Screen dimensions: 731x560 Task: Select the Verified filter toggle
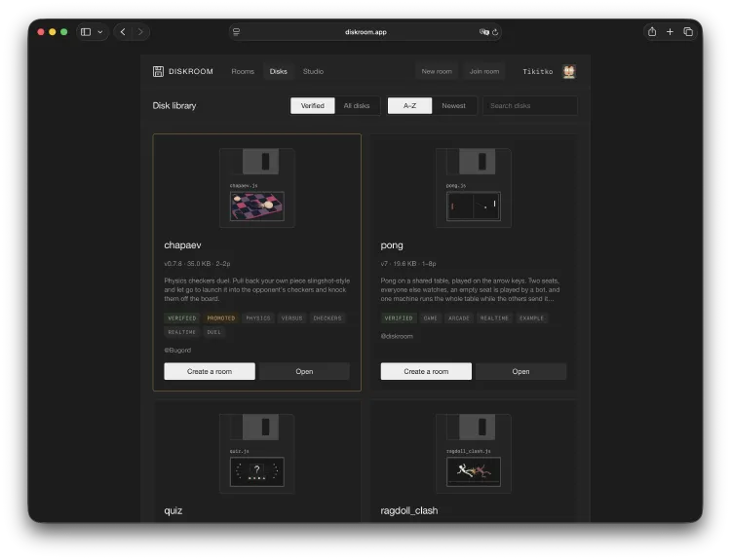[312, 106]
